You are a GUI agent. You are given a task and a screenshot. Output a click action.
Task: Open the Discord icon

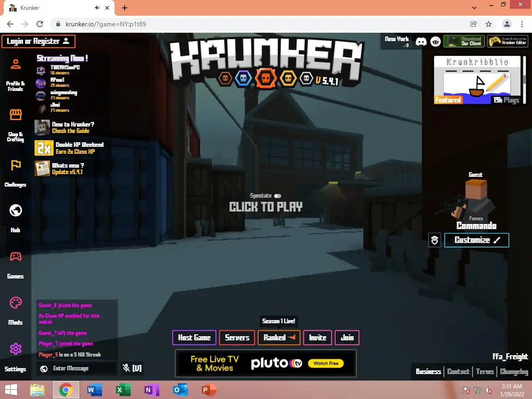coord(421,42)
